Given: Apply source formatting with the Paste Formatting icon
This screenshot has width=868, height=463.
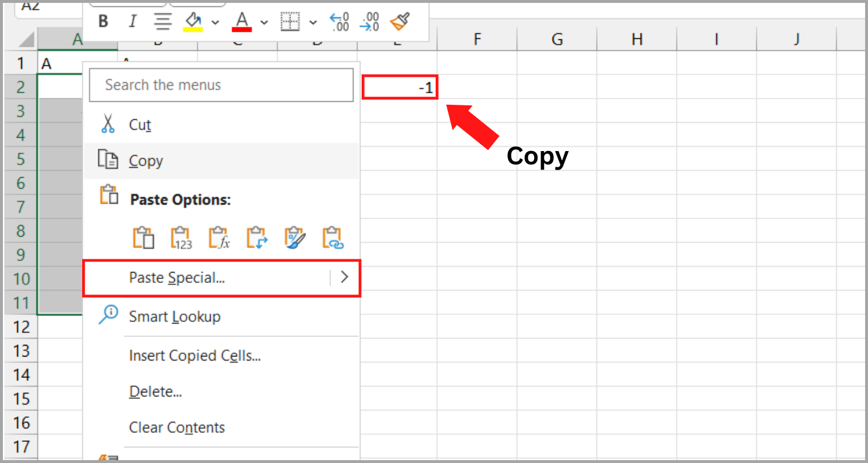Looking at the screenshot, I should pyautogui.click(x=295, y=237).
